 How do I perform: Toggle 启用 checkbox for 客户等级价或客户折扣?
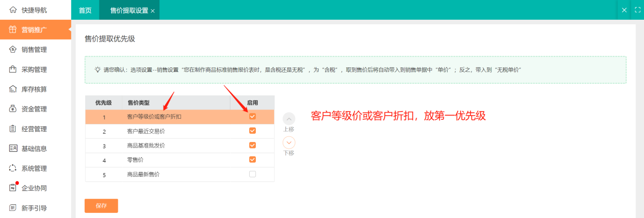point(252,117)
